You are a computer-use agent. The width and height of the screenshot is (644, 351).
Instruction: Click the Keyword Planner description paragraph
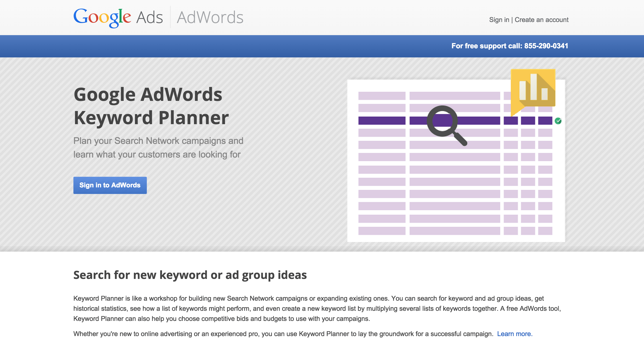pos(317,309)
